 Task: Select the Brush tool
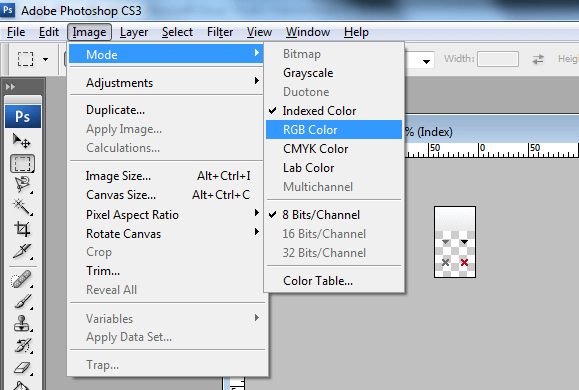point(22,301)
